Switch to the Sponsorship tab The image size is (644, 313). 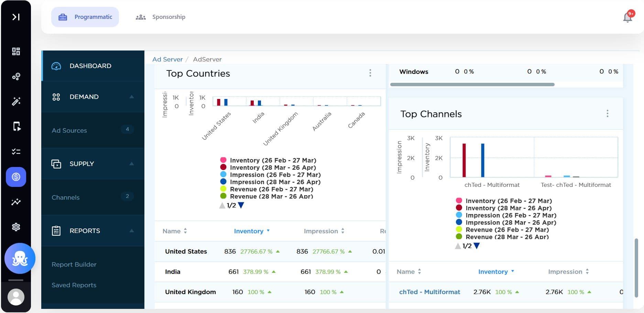[x=161, y=17]
